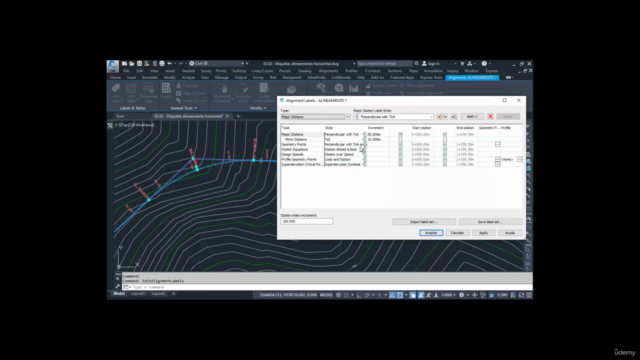The image size is (640, 360).
Task: Click the workspace switching gear in status bar
Action: coord(462,295)
